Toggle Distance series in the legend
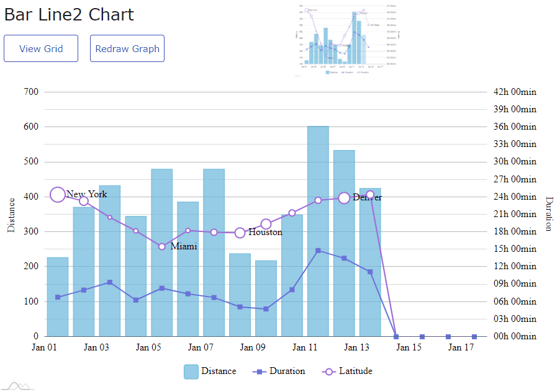This screenshot has height=392, width=560. click(x=210, y=372)
